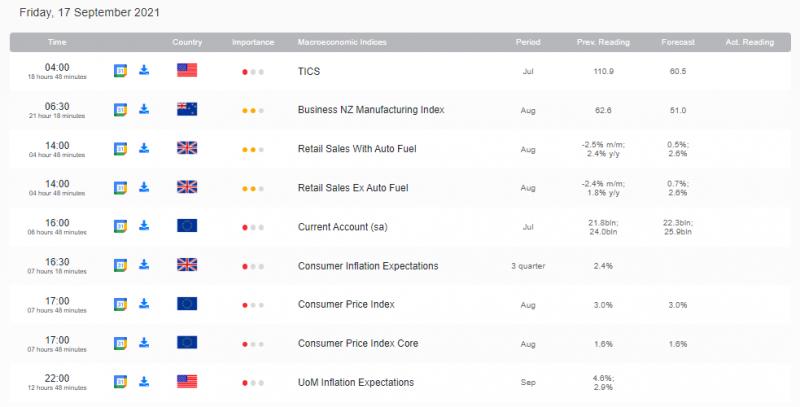Open Business NZ Manufacturing Index entry
Image resolution: width=800 pixels, height=407 pixels.
tap(371, 110)
